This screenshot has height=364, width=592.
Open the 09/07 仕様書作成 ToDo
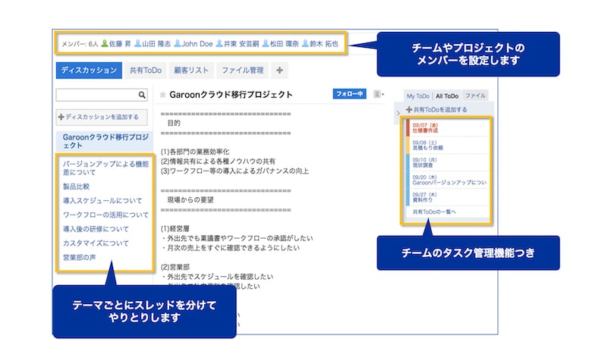[448, 128]
